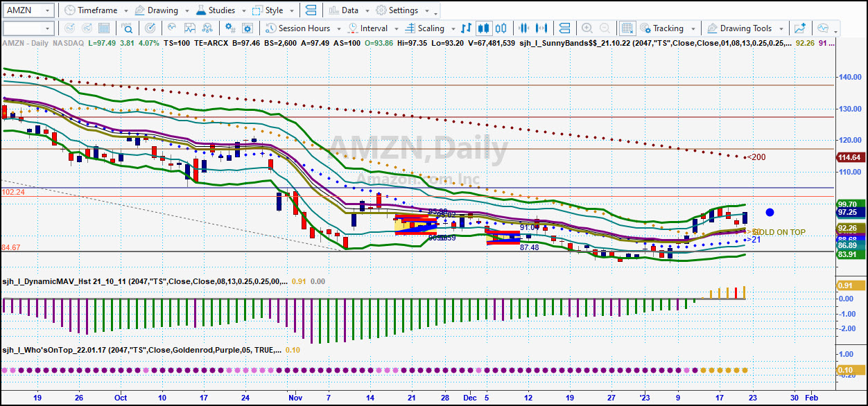Switch to hollow candlestick chart style

501,28
